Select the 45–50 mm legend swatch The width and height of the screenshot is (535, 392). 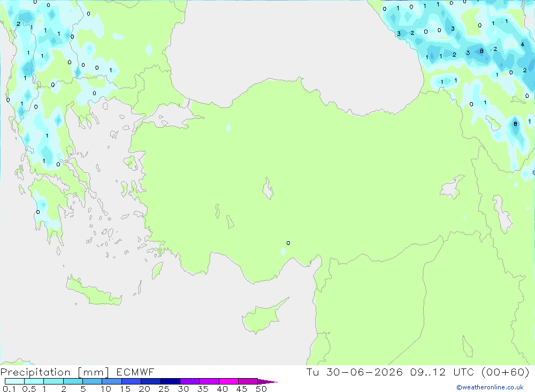pos(248,381)
